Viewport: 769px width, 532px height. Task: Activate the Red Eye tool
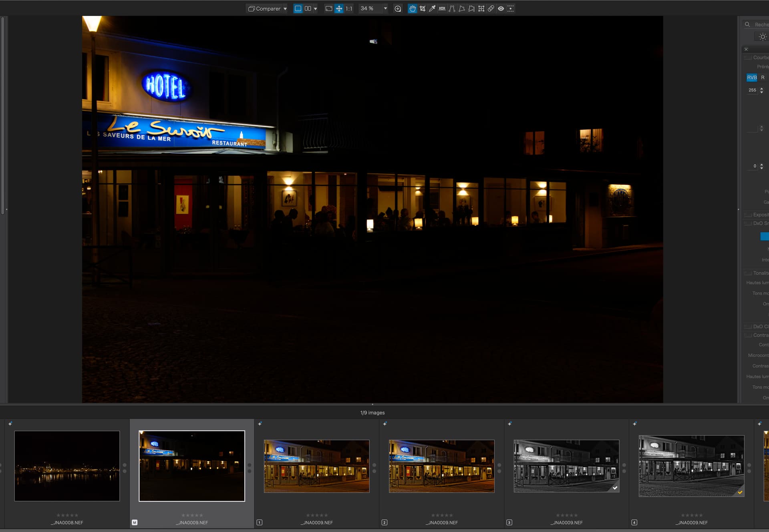pos(501,8)
